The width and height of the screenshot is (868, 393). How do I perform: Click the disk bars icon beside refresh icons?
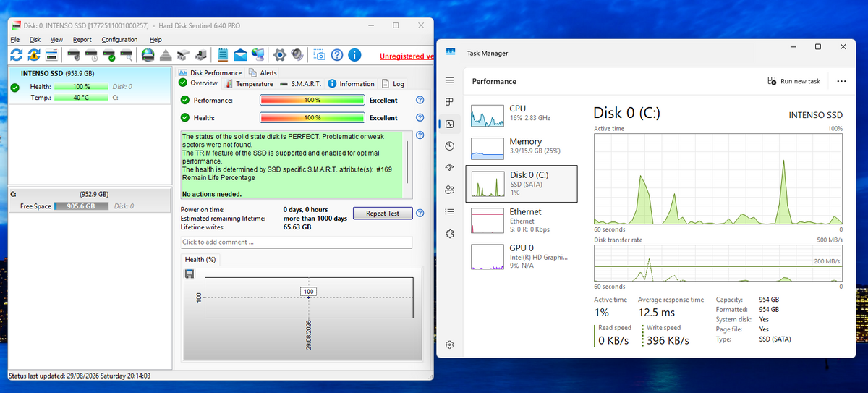(x=52, y=55)
